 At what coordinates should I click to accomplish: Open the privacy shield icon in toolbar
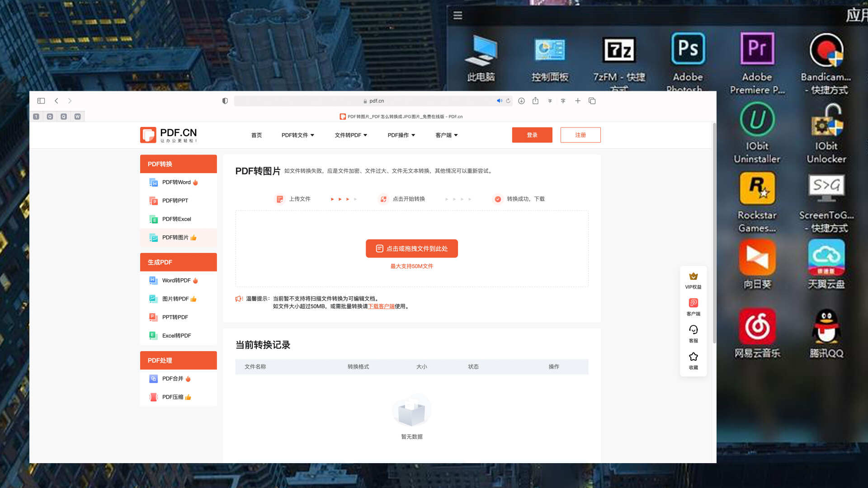pyautogui.click(x=225, y=101)
